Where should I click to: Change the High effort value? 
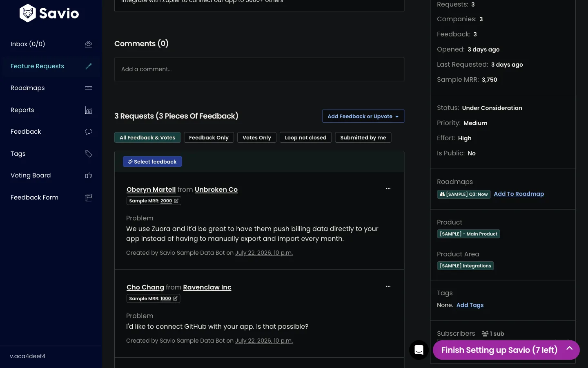[465, 138]
